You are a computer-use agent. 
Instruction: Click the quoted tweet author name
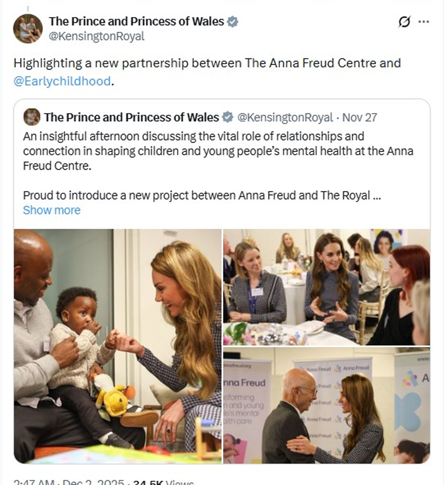point(131,117)
